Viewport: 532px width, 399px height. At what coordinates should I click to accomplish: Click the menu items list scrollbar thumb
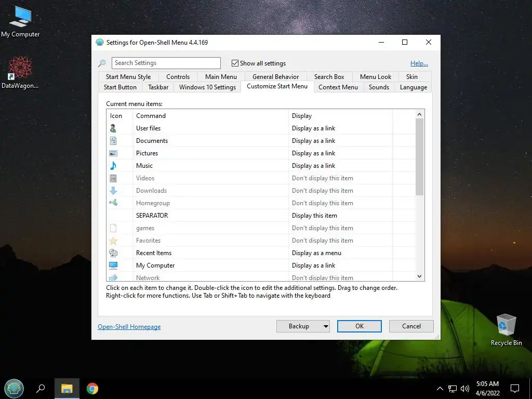point(419,157)
